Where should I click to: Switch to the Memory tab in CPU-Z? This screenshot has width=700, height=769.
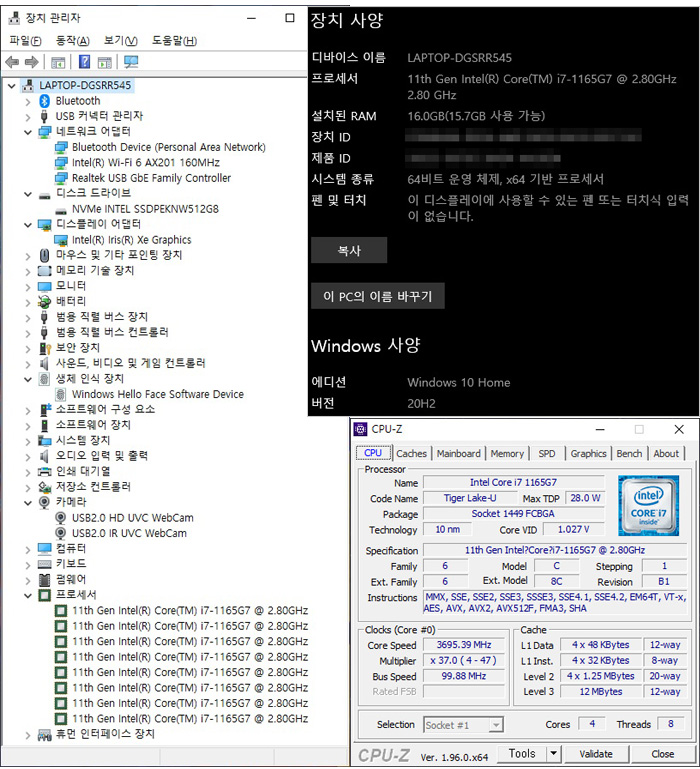click(x=507, y=454)
